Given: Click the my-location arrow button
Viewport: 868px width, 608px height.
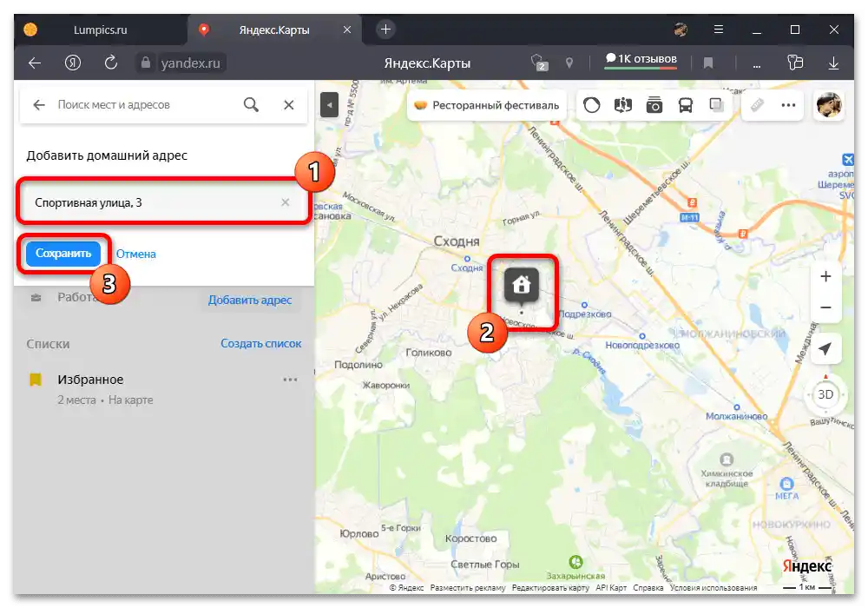Looking at the screenshot, I should 825,349.
